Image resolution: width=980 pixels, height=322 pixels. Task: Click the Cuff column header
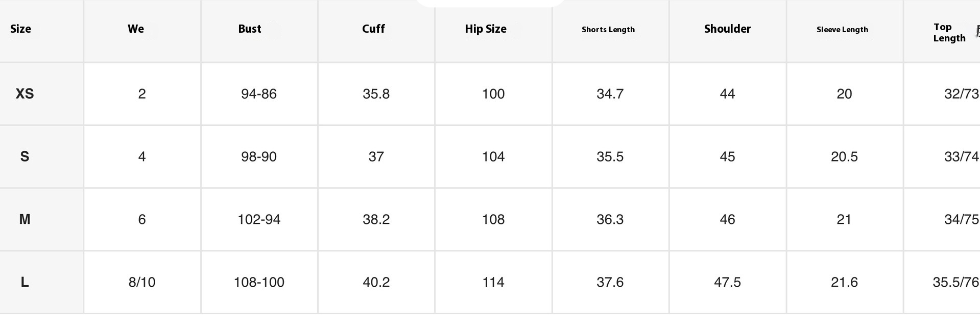373,29
